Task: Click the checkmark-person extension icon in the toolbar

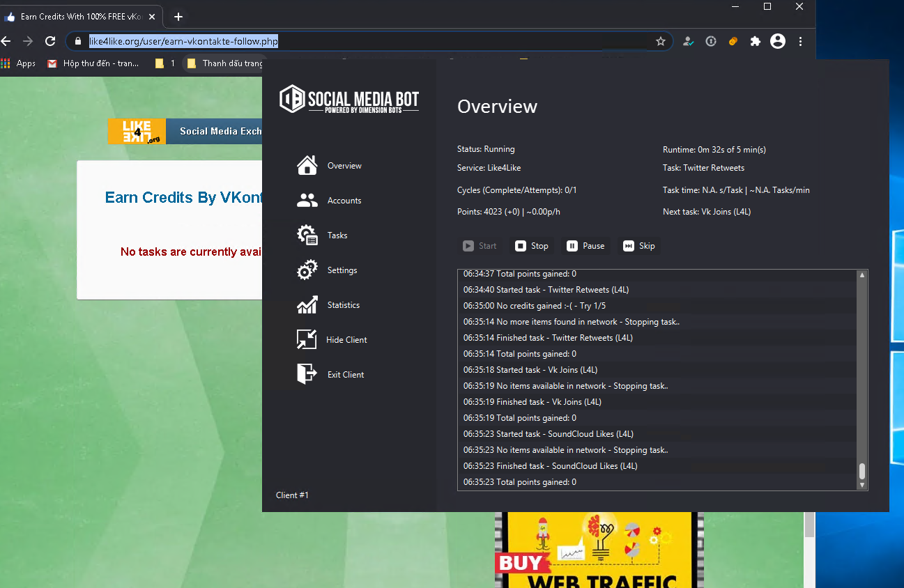Action: click(x=689, y=42)
